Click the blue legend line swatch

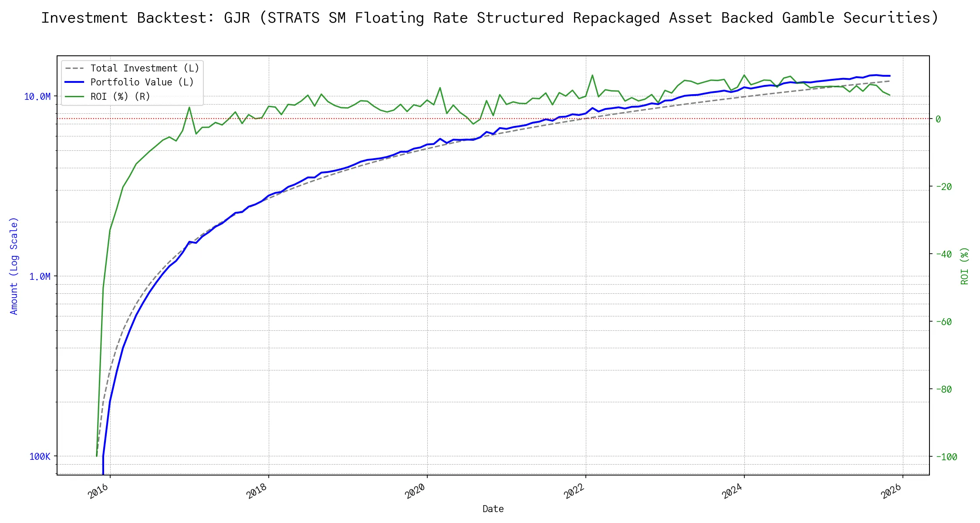click(74, 82)
